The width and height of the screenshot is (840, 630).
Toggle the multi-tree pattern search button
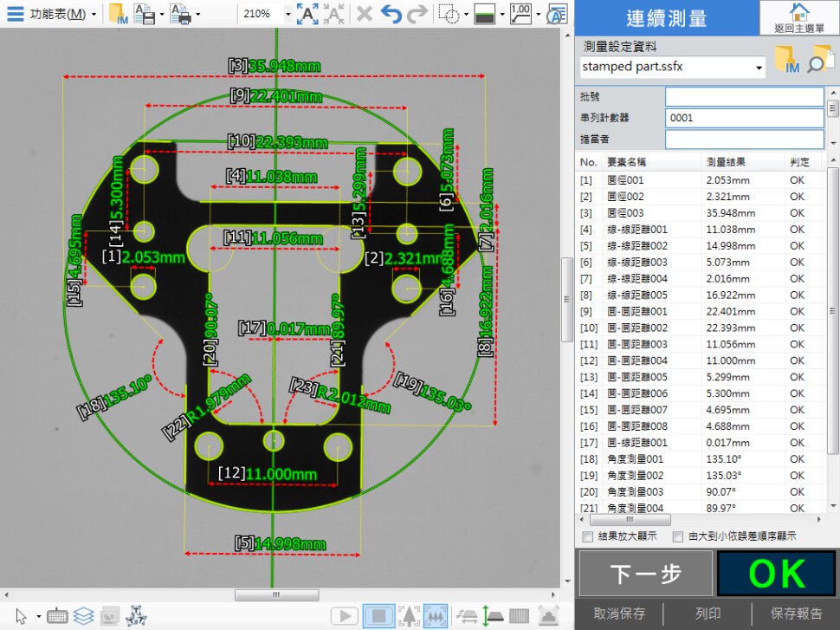[x=436, y=616]
